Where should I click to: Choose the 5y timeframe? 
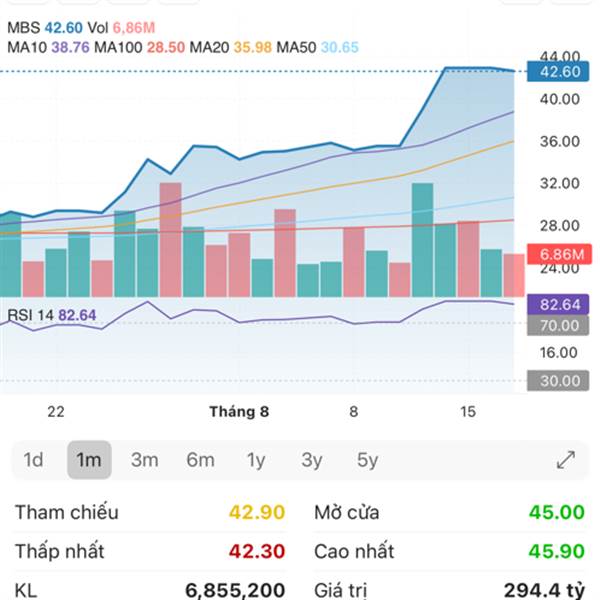tap(367, 460)
